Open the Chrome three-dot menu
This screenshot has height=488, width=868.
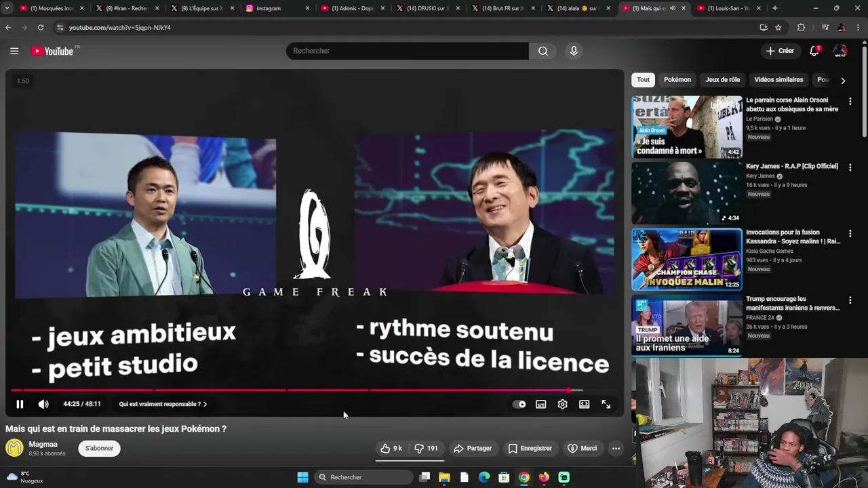coord(859,27)
